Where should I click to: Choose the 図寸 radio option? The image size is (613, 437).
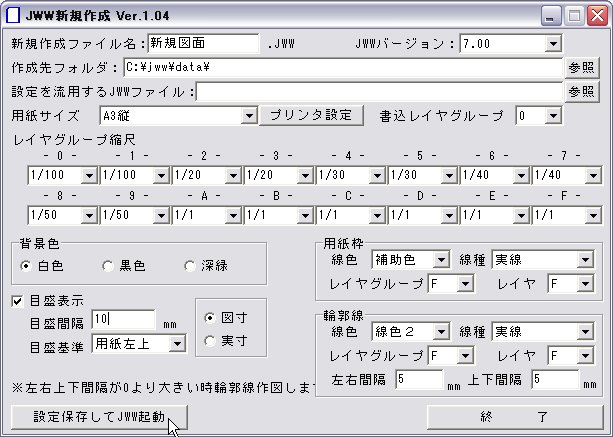(210, 318)
